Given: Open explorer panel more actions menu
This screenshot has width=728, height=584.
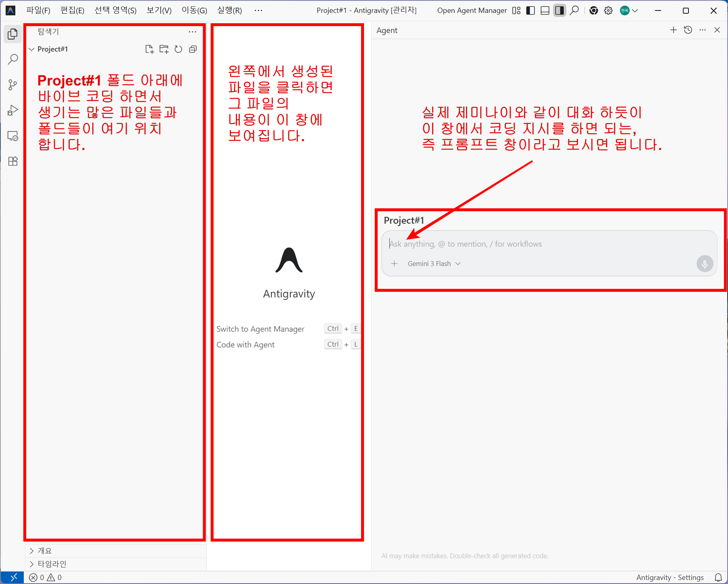Looking at the screenshot, I should coord(193,31).
